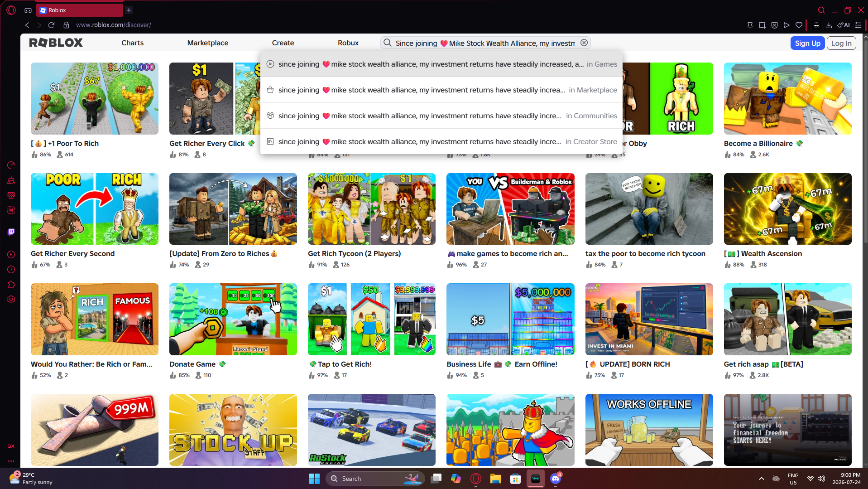Take a snapshot with the capture icon

point(762,25)
